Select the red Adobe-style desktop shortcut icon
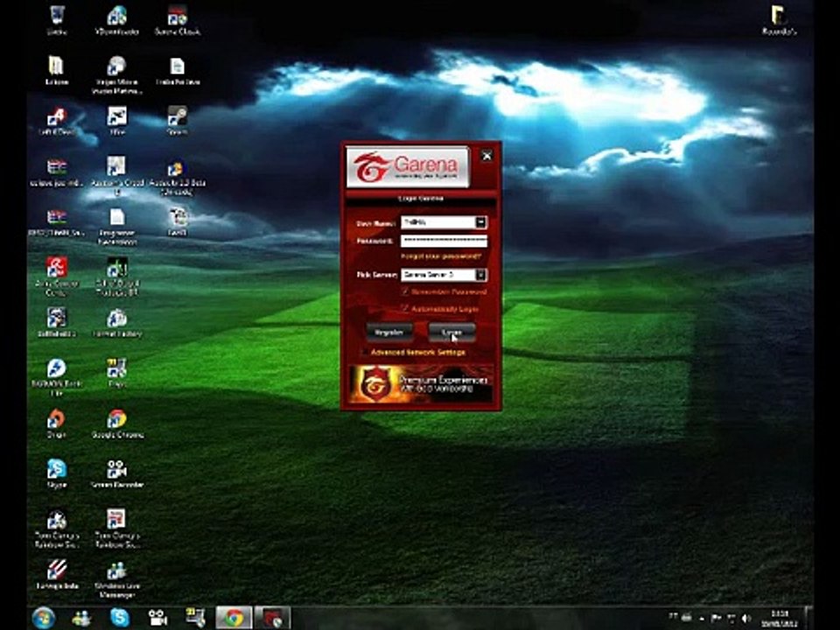This screenshot has height=630, width=840. click(x=56, y=276)
